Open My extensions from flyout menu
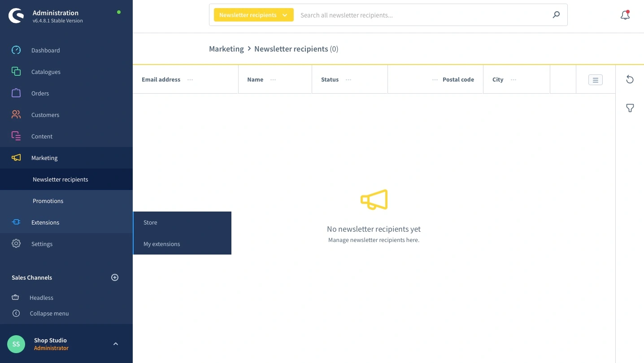Screen dimensions: 644x363 [161, 244]
